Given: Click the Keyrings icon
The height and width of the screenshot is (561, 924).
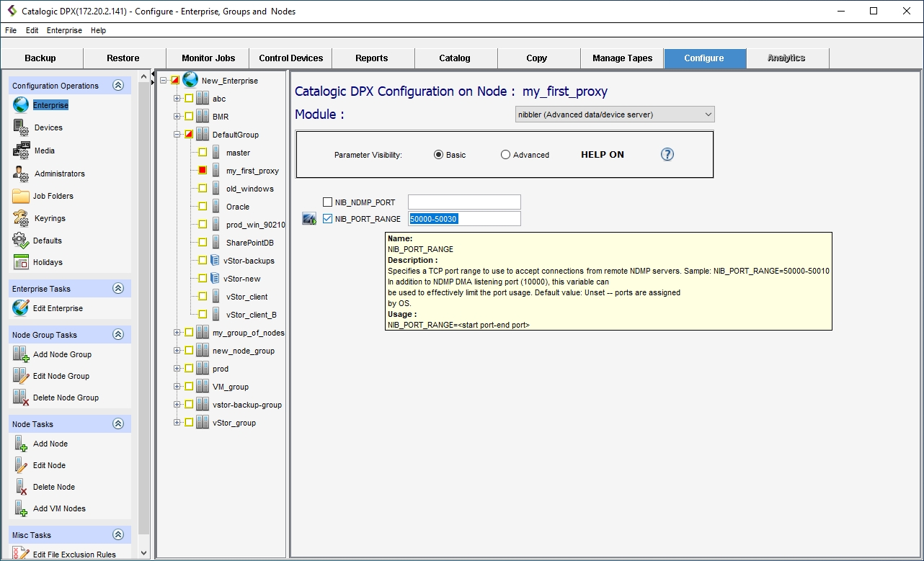Looking at the screenshot, I should point(21,218).
